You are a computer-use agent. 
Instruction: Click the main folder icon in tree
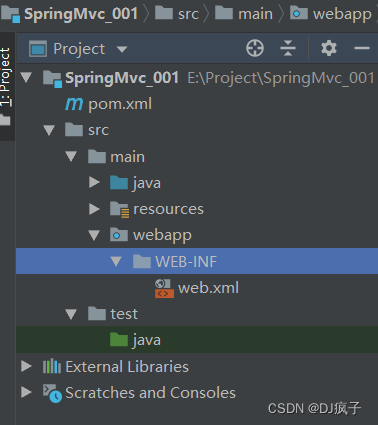97,156
